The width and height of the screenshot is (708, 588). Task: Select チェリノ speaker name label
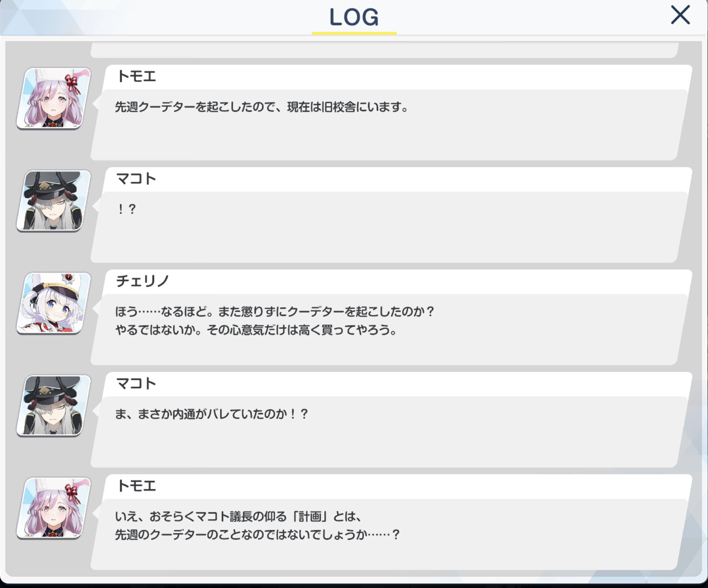click(142, 281)
